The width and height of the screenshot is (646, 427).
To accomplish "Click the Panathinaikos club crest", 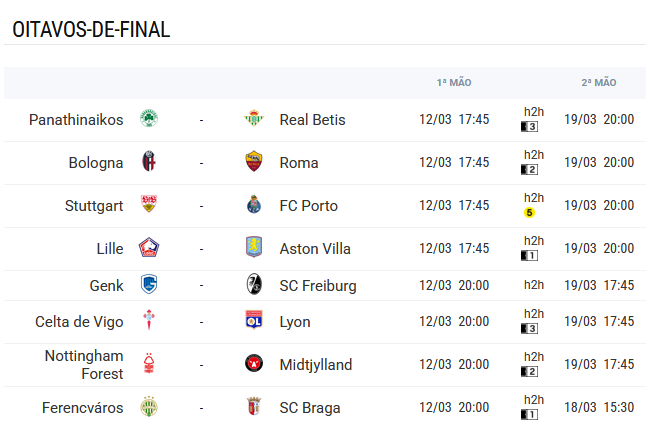I will coord(149,119).
